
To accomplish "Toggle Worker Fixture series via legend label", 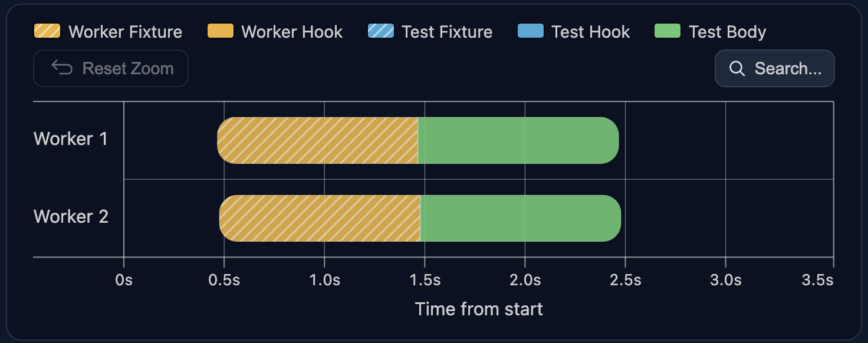I will [x=125, y=32].
